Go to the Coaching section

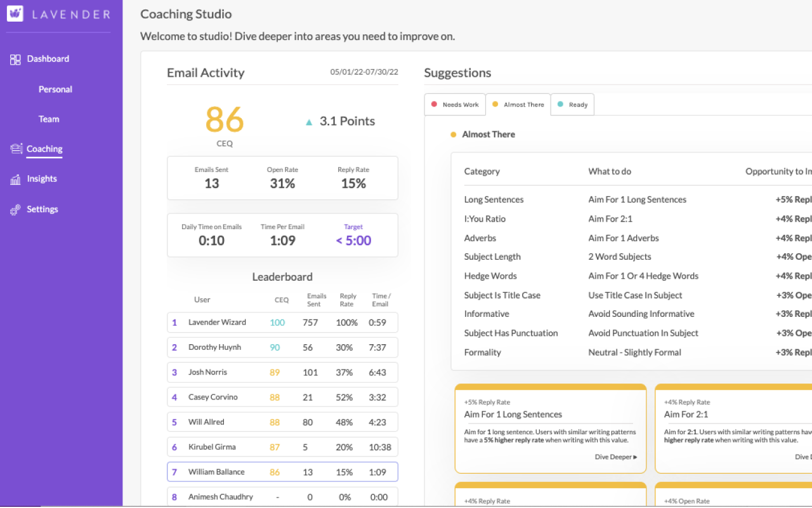tap(44, 149)
